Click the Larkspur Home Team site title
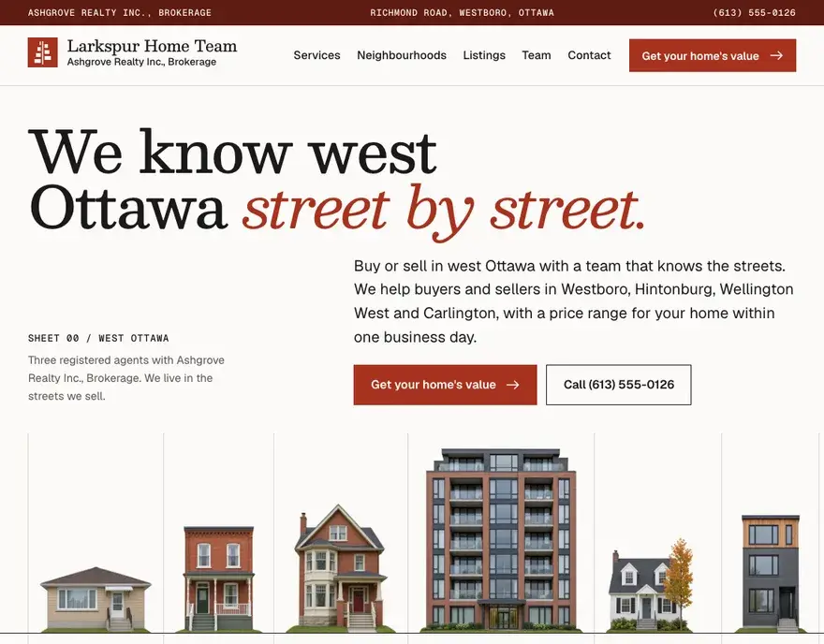The height and width of the screenshot is (644, 824). 152,46
